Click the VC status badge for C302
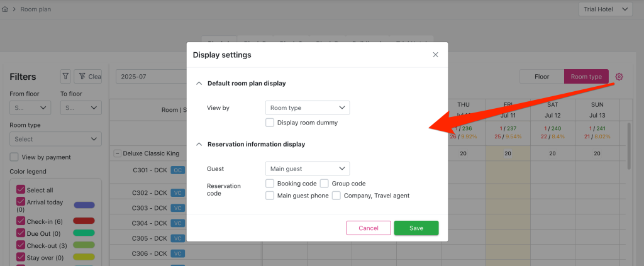This screenshot has width=644, height=266. [x=178, y=192]
